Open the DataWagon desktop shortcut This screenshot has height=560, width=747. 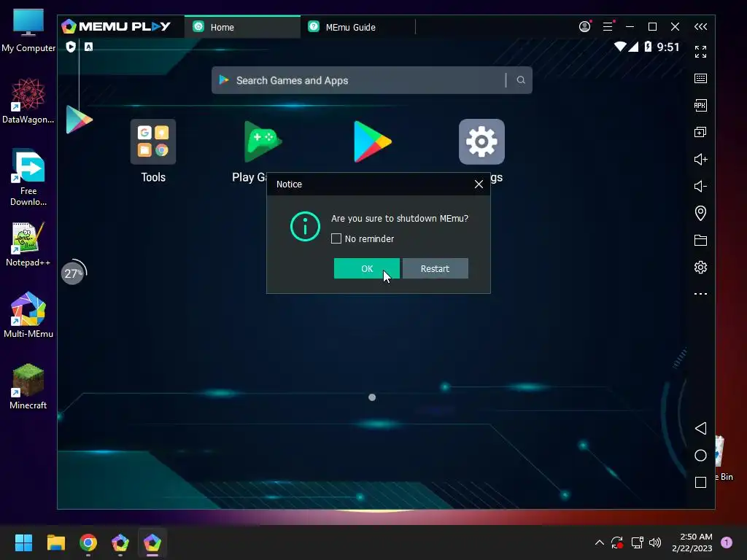[28, 101]
